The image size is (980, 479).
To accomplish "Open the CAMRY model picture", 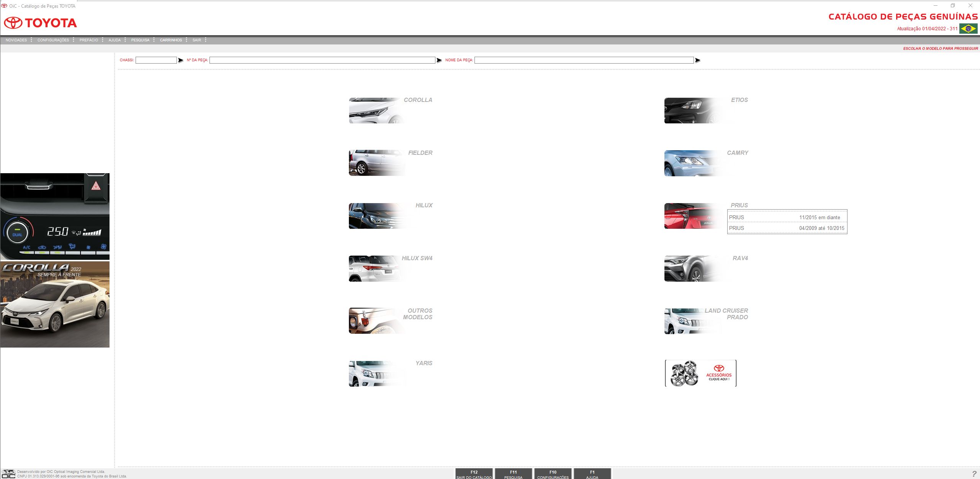I will [692, 163].
